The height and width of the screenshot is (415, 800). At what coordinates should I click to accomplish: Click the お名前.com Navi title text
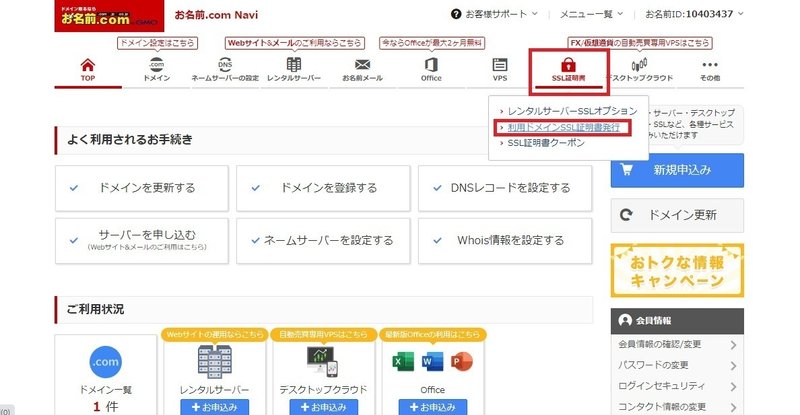coord(216,15)
